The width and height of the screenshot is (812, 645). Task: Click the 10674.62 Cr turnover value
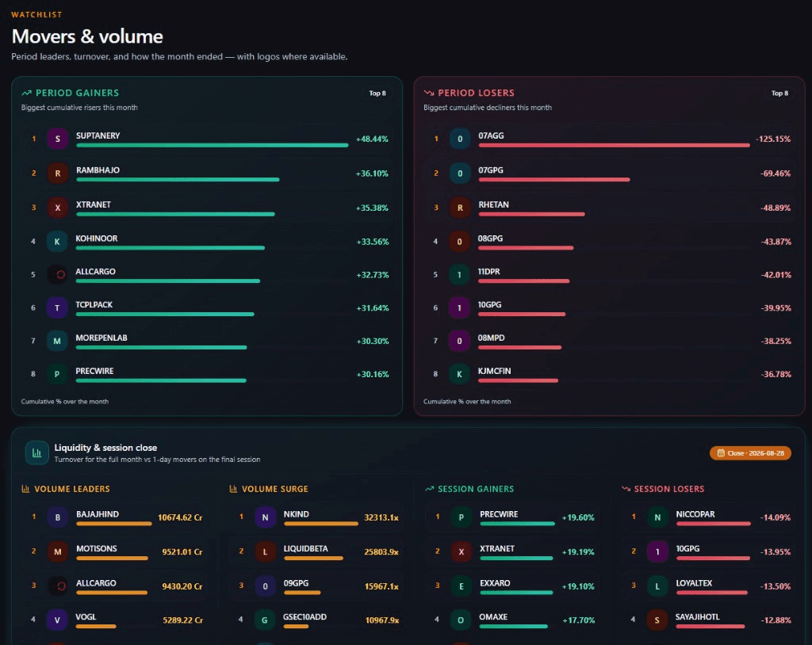pyautogui.click(x=180, y=517)
